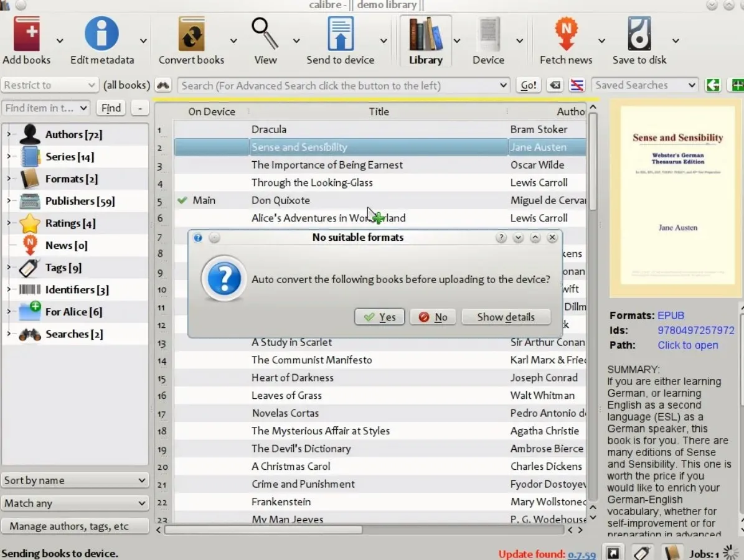Clear the search field with eraser icon
744x560 pixels.
554,85
